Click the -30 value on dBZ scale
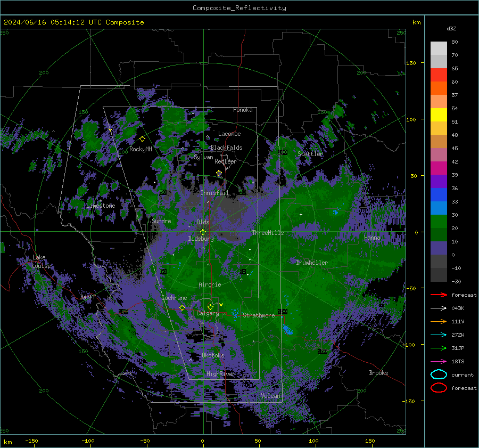Screen dimensions: 479x448 pyautogui.click(x=456, y=281)
